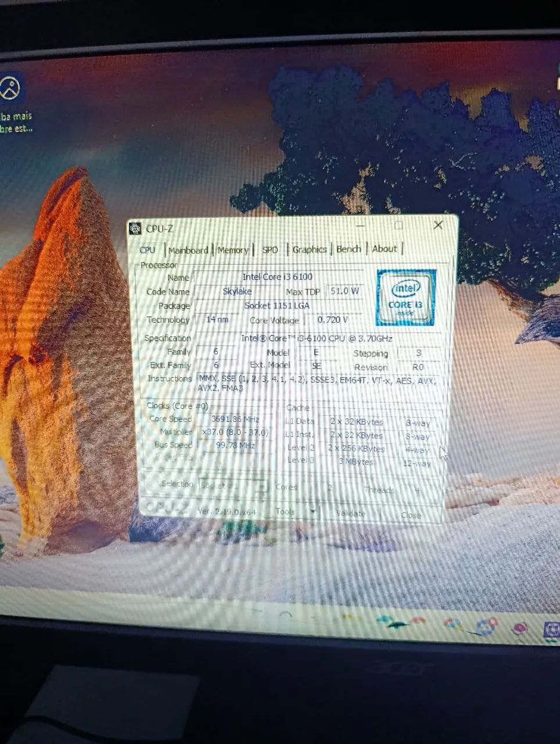Click the Bus Speed value '99.78 MHz'
The width and height of the screenshot is (560, 744).
[235, 445]
